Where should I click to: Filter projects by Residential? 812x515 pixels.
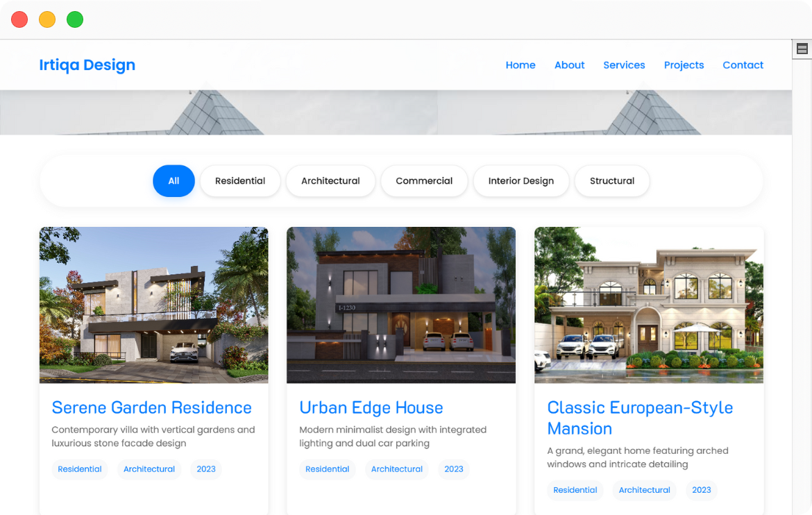coord(240,181)
